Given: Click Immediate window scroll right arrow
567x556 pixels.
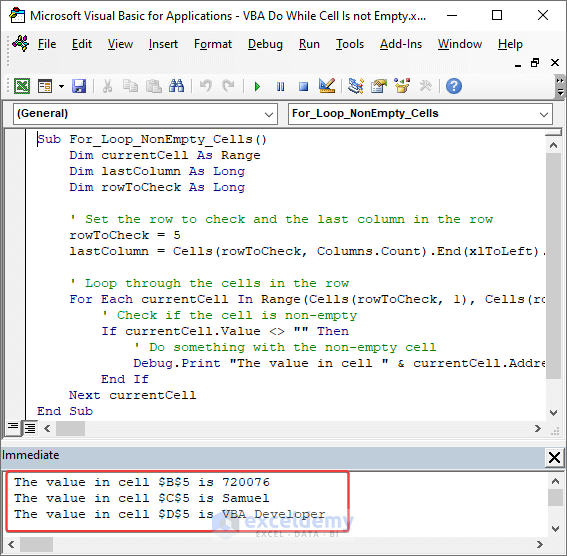Looking at the screenshot, I should 540,544.
